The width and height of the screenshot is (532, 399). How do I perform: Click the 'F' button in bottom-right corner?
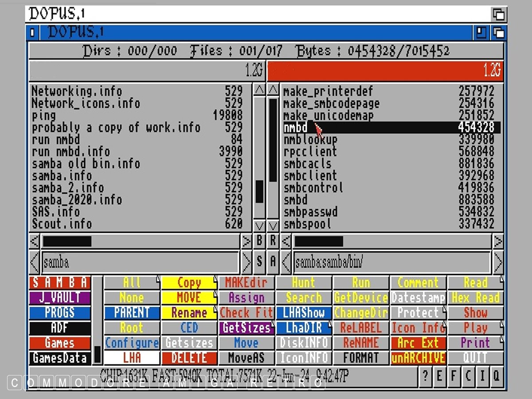tap(454, 376)
